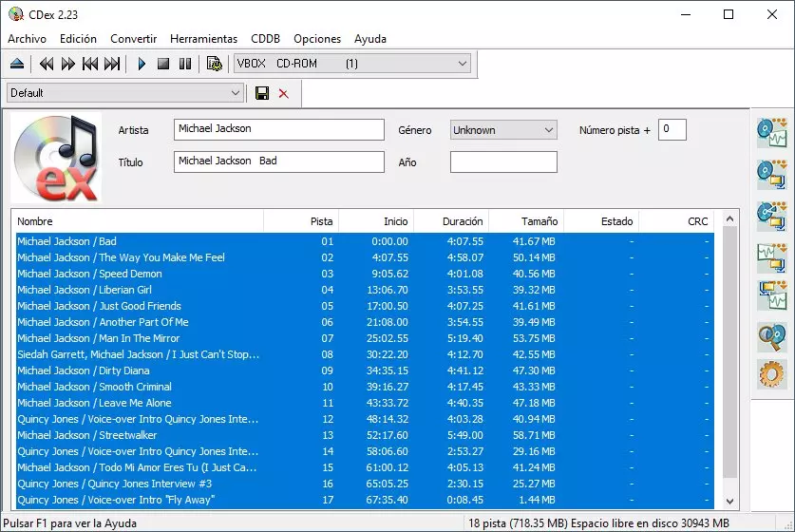Click the Artista input field
This screenshot has width=795, height=532.
[279, 129]
